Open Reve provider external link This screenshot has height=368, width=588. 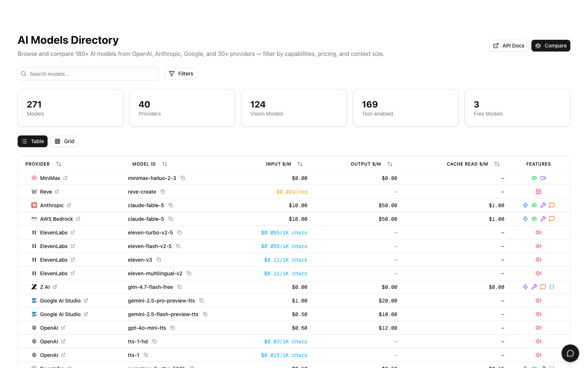click(57, 192)
